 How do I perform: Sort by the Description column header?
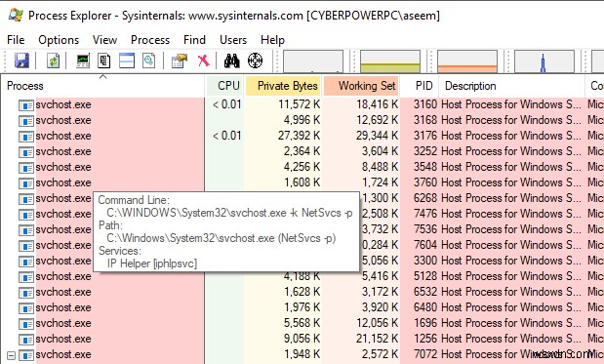click(512, 86)
